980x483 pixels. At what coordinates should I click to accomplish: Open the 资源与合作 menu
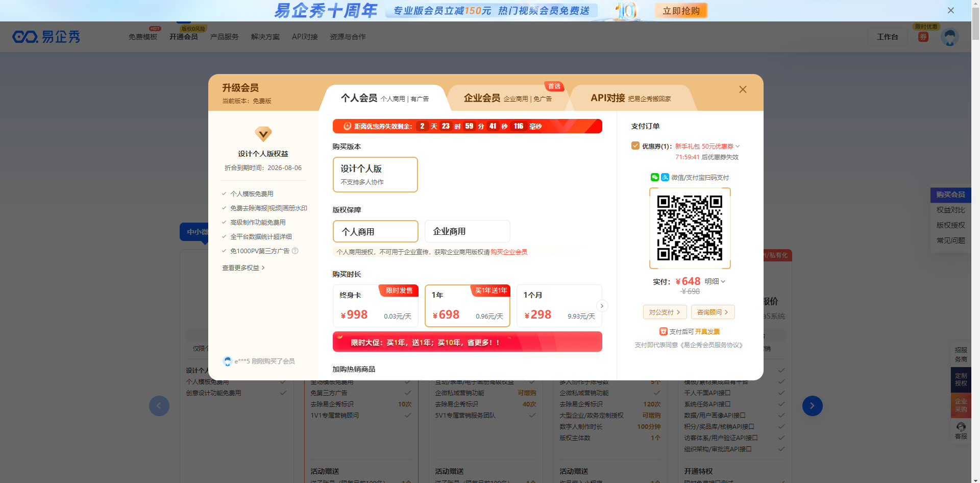pyautogui.click(x=348, y=37)
